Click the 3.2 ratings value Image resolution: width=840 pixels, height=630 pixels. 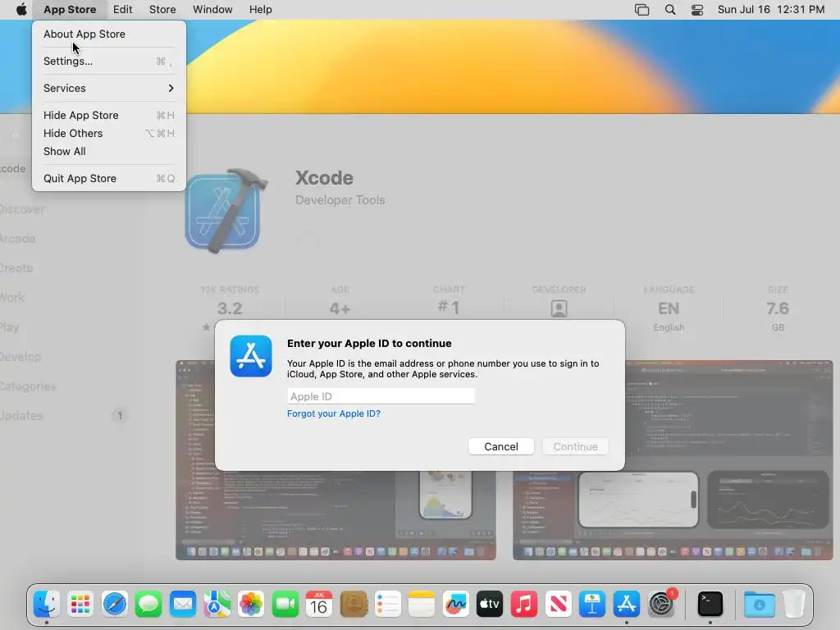pyautogui.click(x=230, y=308)
